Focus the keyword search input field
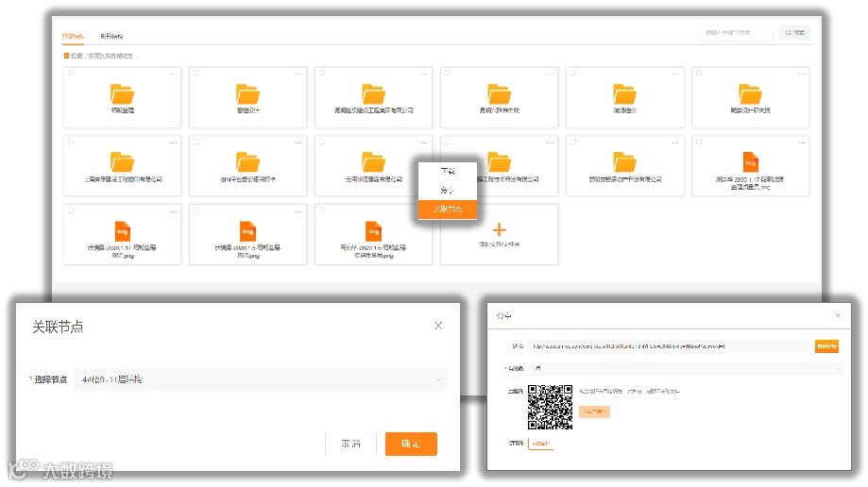868x487 pixels. coord(736,33)
